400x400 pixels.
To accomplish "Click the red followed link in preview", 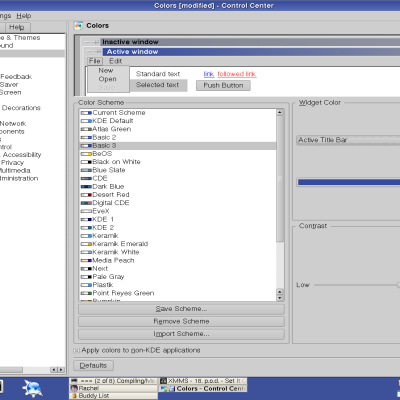I will click(x=237, y=74).
